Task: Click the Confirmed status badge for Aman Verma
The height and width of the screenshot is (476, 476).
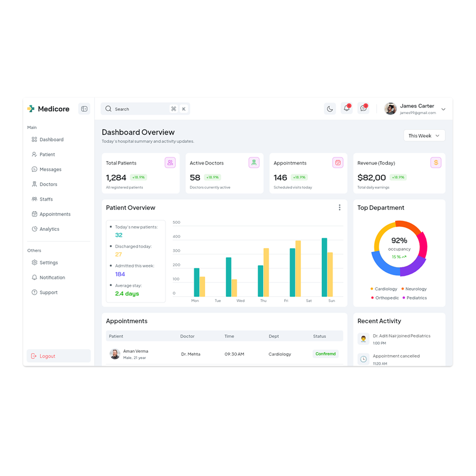Action: click(326, 354)
